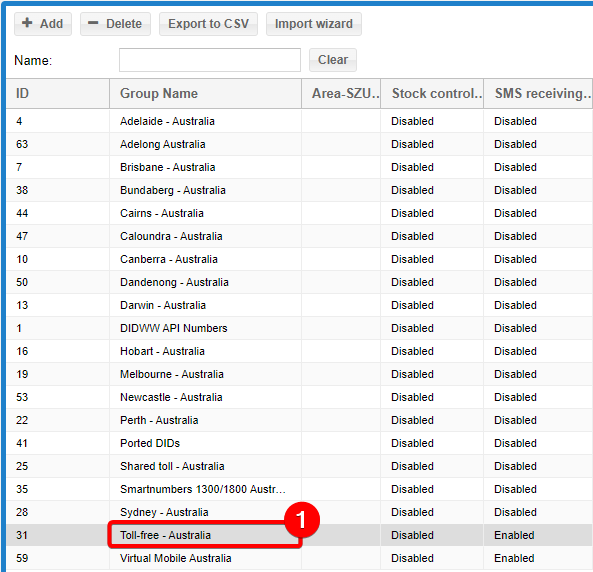The image size is (593, 572).
Task: Select DIDWW API Numbers group
Action: click(174, 328)
